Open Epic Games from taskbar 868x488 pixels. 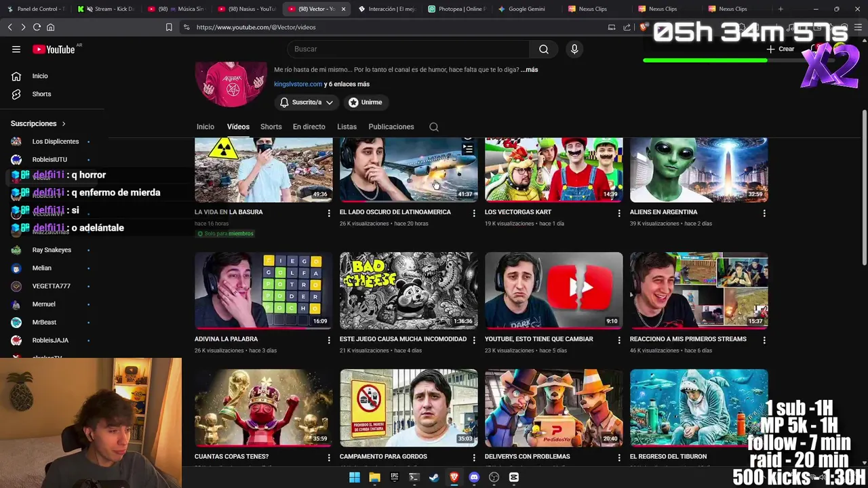[x=394, y=477]
